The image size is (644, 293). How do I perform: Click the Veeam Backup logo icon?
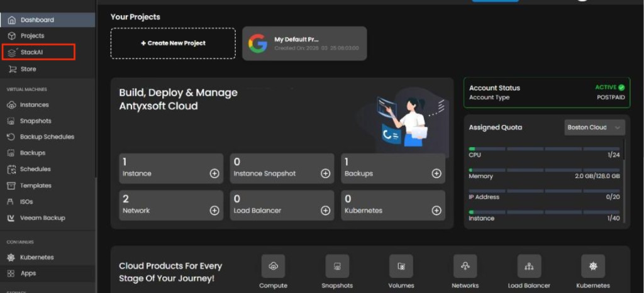coord(11,218)
